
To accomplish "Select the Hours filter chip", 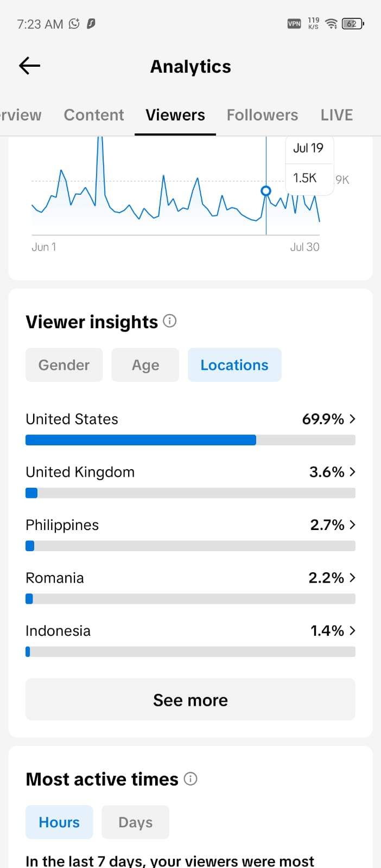I will pyautogui.click(x=59, y=822).
